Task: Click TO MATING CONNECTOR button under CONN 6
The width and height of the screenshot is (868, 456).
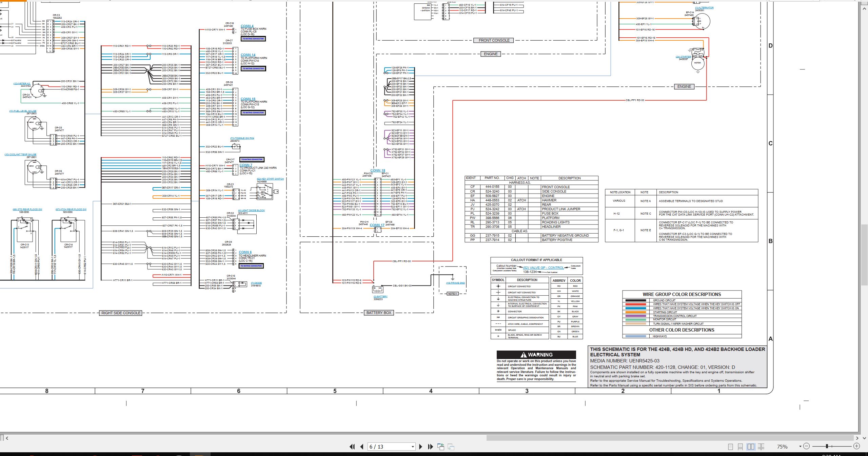Action: [251, 266]
